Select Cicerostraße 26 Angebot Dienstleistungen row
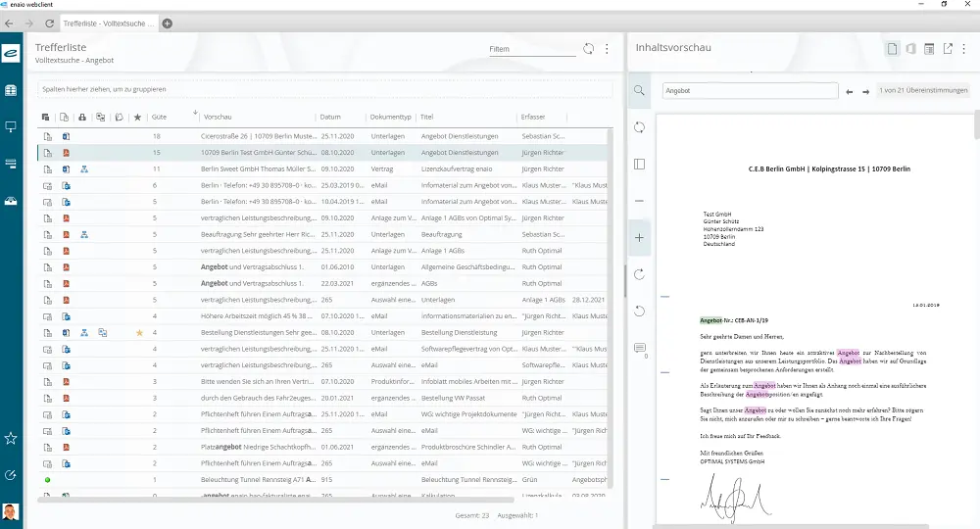The width and height of the screenshot is (980, 529). pos(321,136)
